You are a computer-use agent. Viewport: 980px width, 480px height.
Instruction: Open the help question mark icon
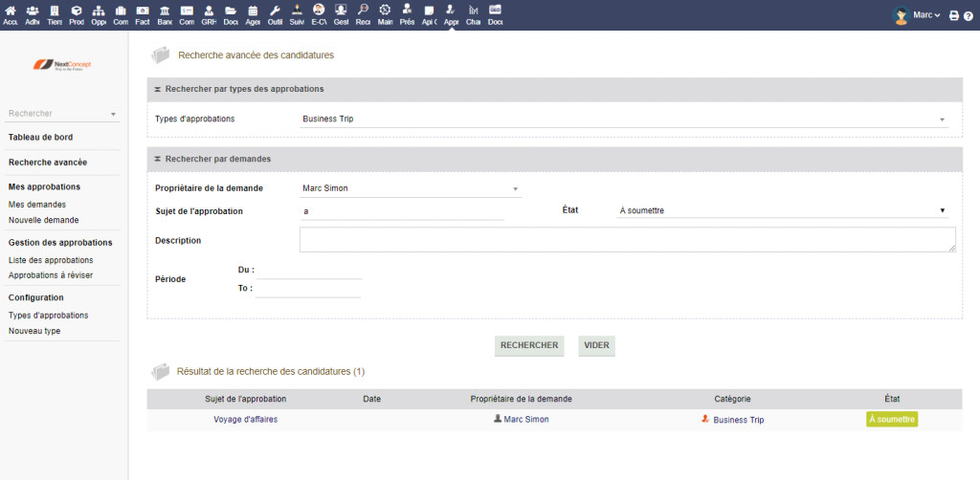click(x=968, y=15)
